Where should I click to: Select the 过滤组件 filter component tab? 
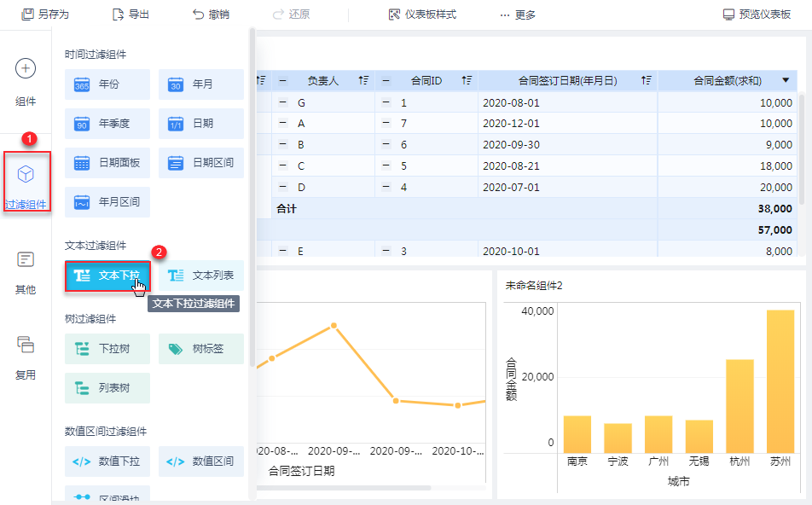pyautogui.click(x=26, y=182)
